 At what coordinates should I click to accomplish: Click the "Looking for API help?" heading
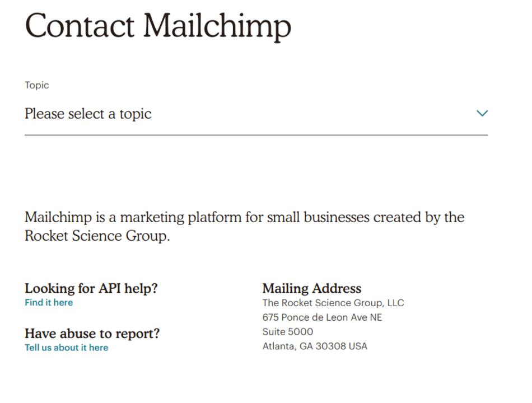click(x=91, y=288)
